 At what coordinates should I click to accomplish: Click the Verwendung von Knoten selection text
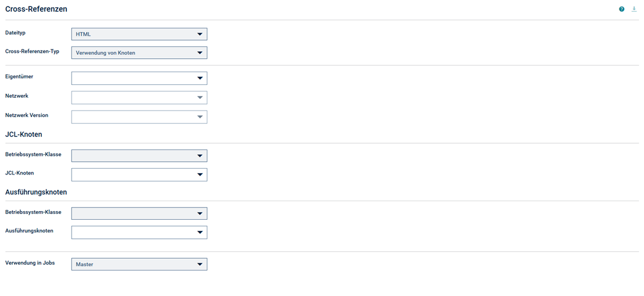tap(105, 53)
